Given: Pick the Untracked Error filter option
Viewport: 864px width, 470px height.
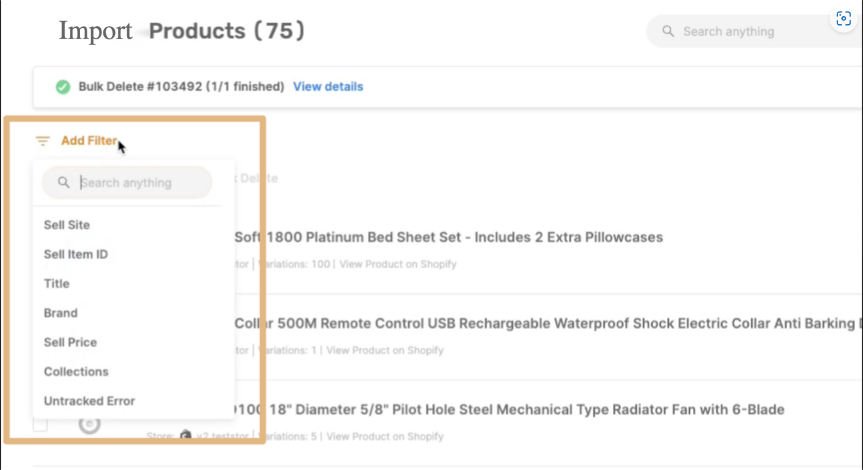Looking at the screenshot, I should tap(89, 401).
